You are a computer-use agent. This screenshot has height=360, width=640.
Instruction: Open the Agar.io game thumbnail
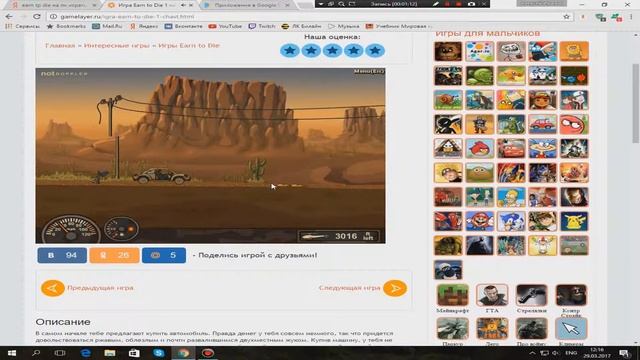480,51
